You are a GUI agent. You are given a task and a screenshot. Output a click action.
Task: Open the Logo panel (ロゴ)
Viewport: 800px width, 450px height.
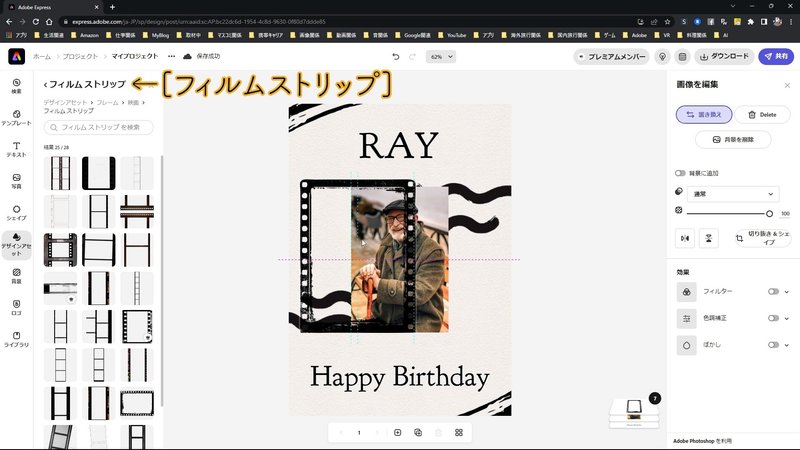pos(16,308)
